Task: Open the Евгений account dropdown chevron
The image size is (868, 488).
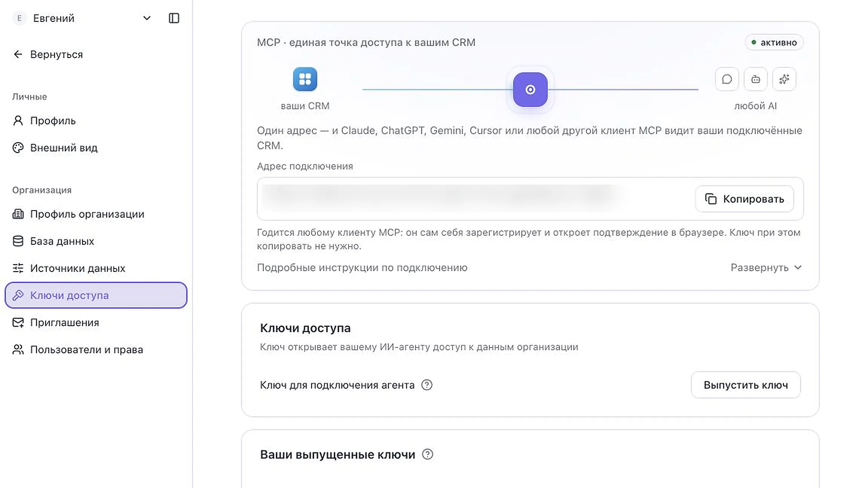Action: pyautogui.click(x=147, y=18)
